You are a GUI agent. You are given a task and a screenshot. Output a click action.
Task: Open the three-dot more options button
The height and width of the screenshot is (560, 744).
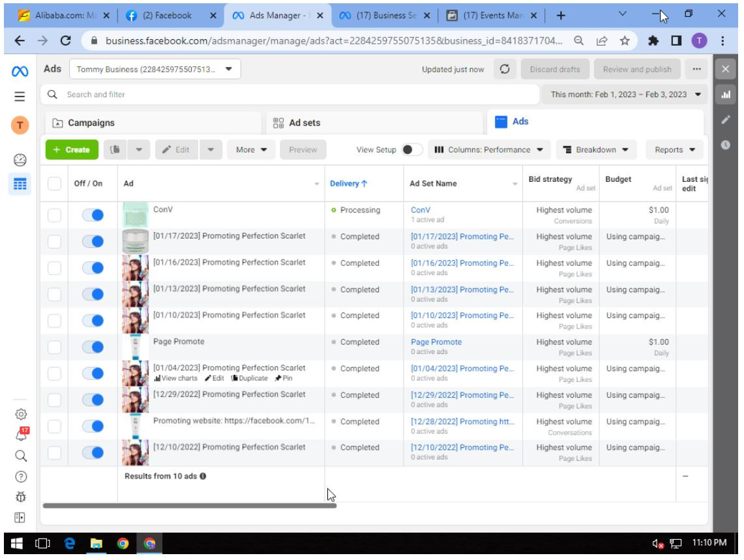click(696, 69)
